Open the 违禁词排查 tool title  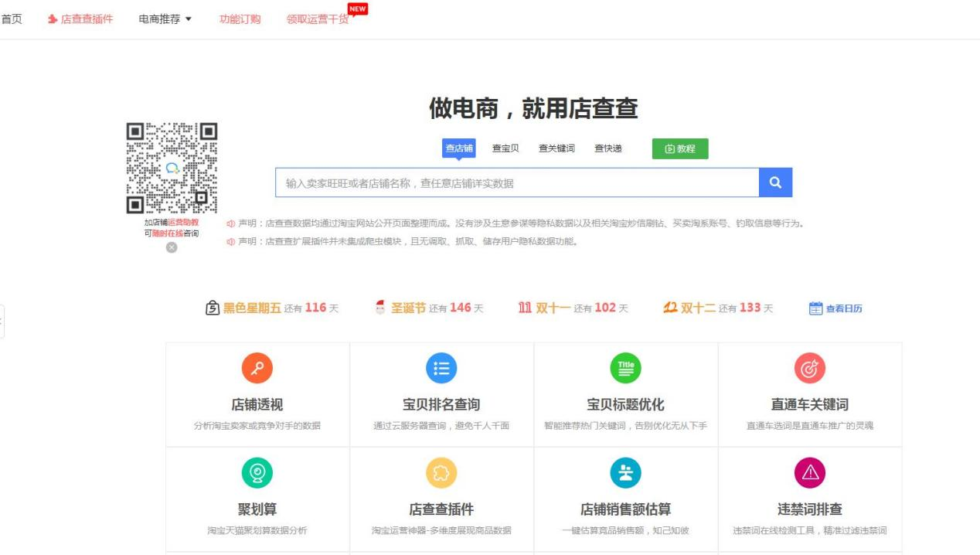pos(809,509)
